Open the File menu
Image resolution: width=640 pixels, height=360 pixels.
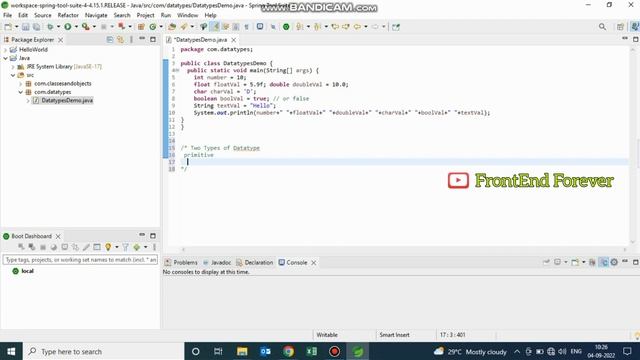click(7, 15)
